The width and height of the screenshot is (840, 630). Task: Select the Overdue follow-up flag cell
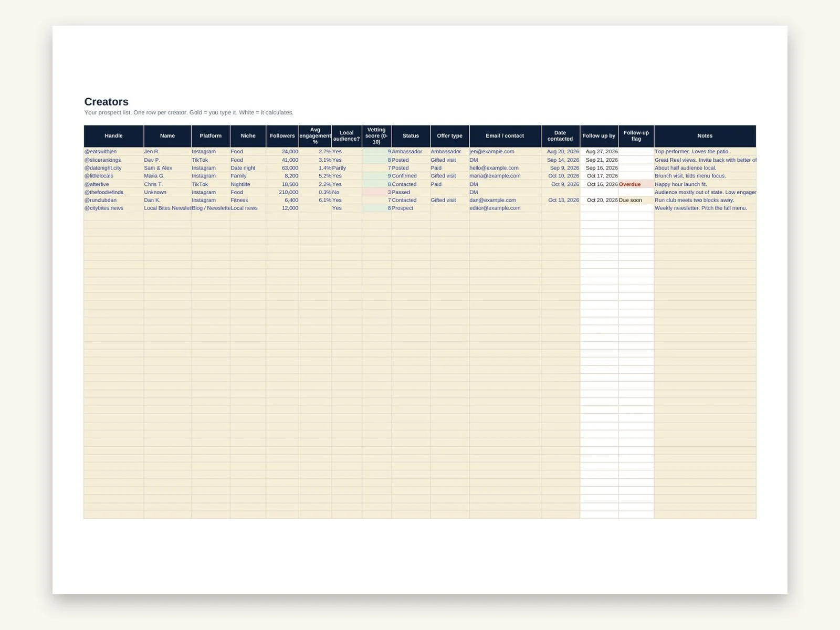click(x=636, y=184)
